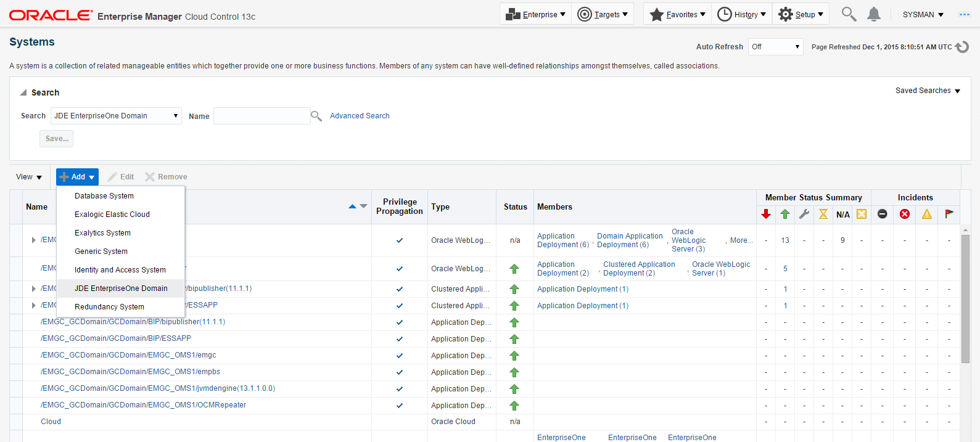Choose Generic System in Add menu
Screen dimensions: 980x442
point(101,252)
